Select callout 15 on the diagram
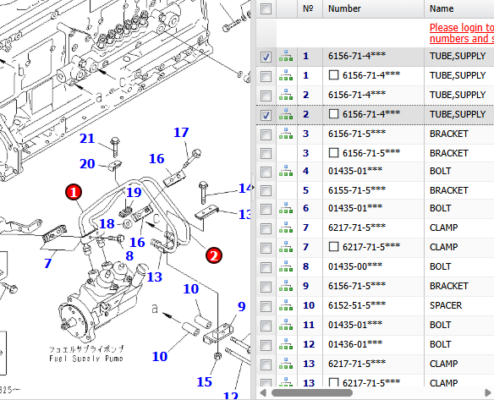 [204, 382]
